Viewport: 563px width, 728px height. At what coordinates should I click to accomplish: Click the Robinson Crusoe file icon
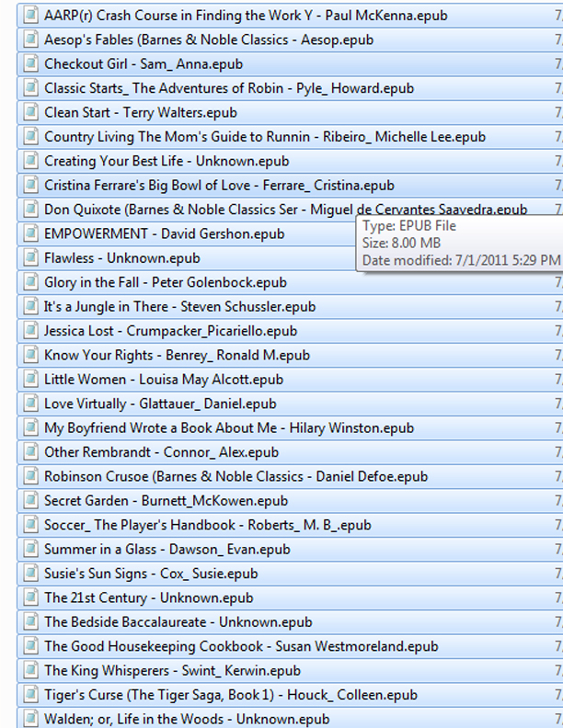click(30, 476)
